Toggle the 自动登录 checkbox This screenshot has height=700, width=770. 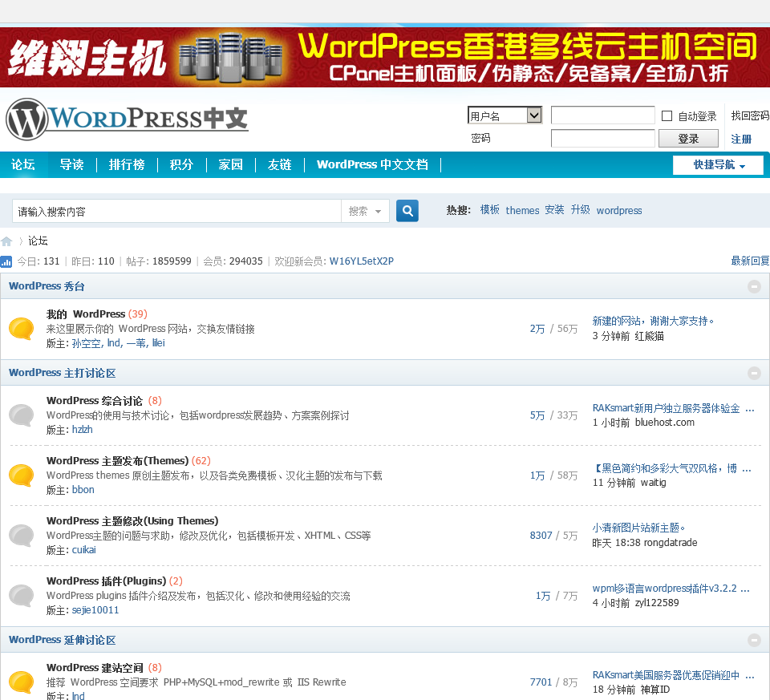tap(667, 115)
